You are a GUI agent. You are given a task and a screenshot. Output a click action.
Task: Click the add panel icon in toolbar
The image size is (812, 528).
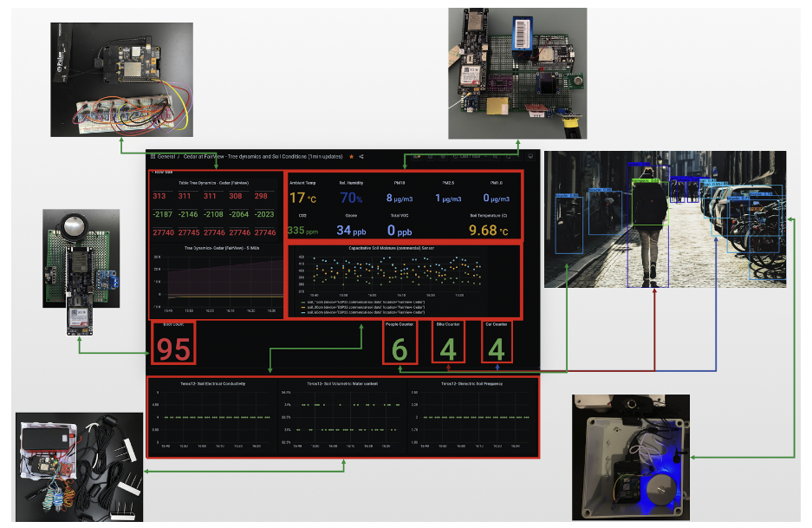[x=417, y=156]
